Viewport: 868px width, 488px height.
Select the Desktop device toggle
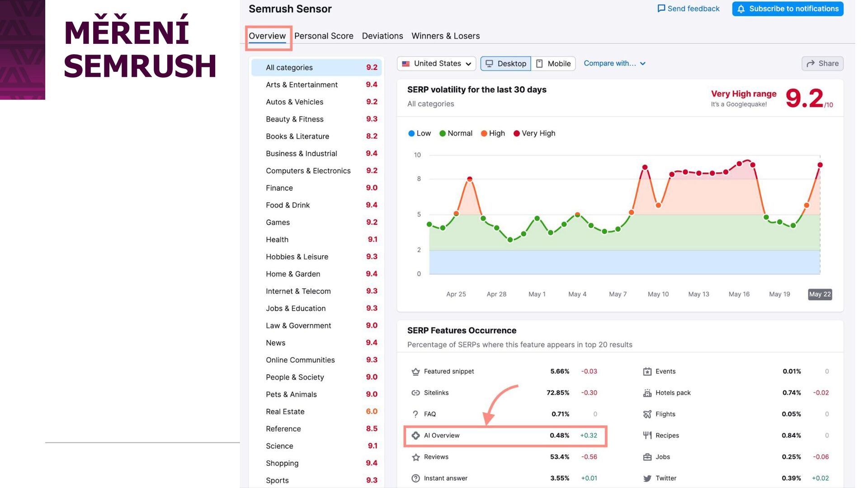506,64
